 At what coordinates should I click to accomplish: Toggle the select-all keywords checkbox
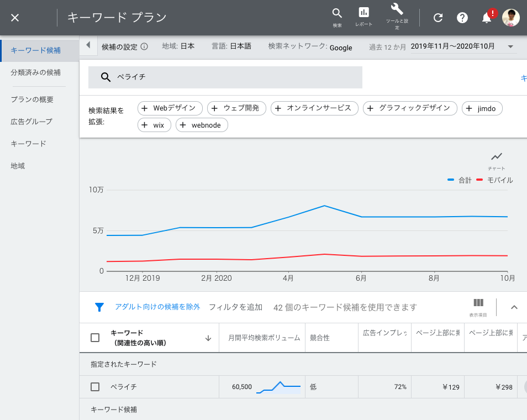click(95, 338)
